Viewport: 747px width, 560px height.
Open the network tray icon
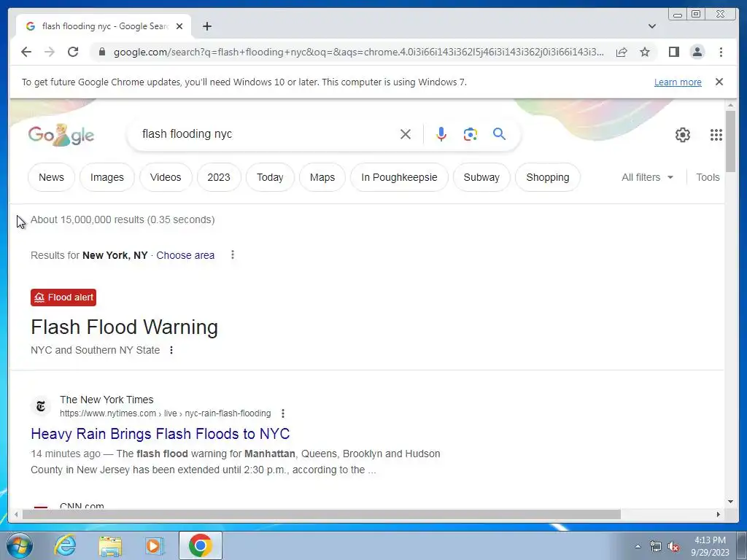[x=656, y=546]
